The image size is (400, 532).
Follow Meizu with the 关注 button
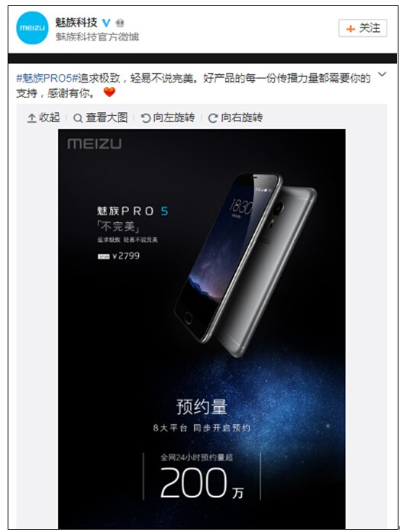(x=363, y=28)
